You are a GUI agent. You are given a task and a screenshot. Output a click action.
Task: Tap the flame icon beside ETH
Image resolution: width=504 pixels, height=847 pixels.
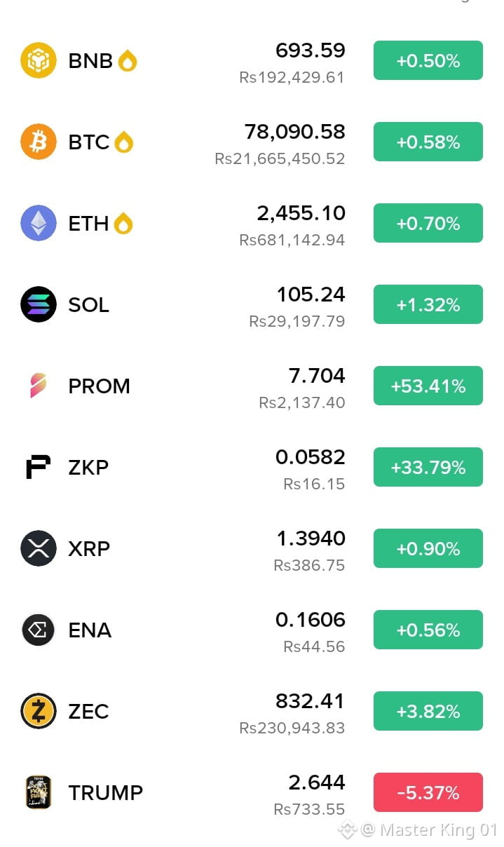123,224
